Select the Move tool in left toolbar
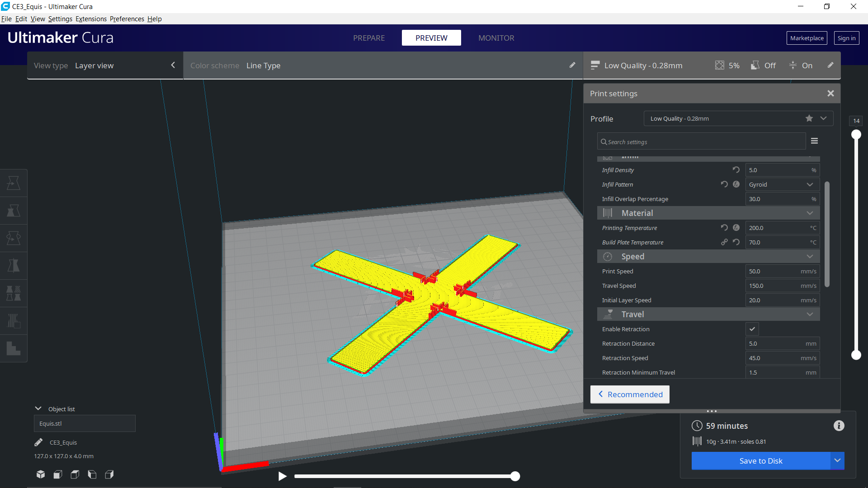 tap(14, 183)
